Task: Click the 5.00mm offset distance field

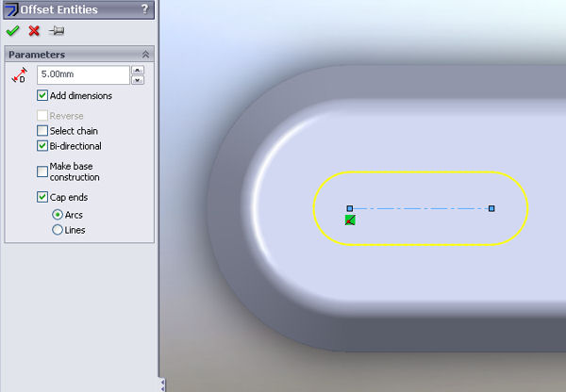Action: pyautogui.click(x=82, y=74)
